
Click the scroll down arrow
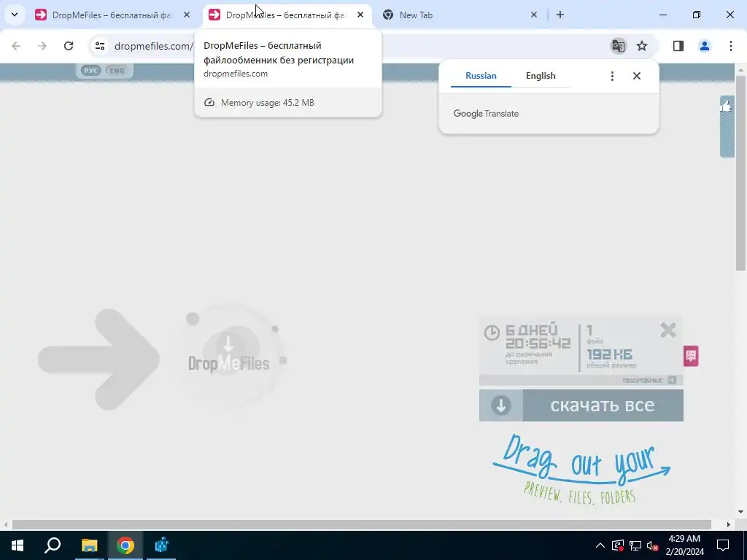(x=741, y=512)
